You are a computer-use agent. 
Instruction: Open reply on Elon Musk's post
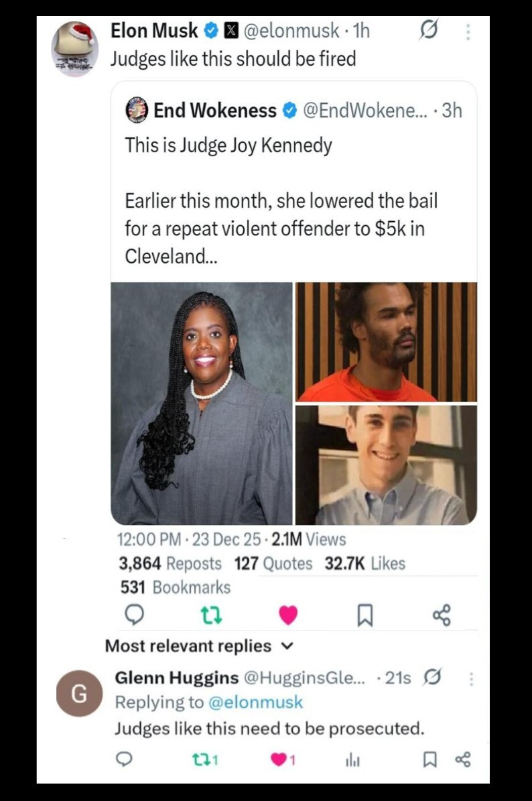pyautogui.click(x=134, y=615)
